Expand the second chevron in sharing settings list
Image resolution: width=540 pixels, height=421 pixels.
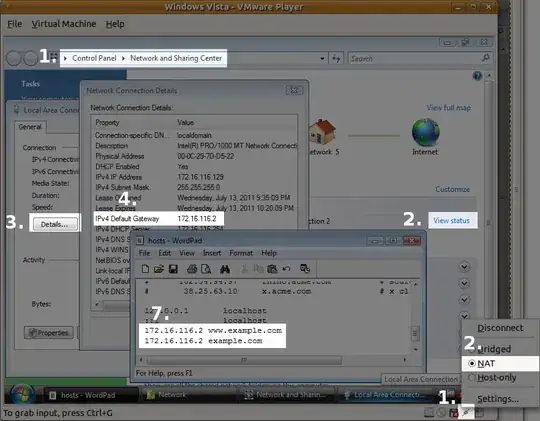[x=464, y=283]
